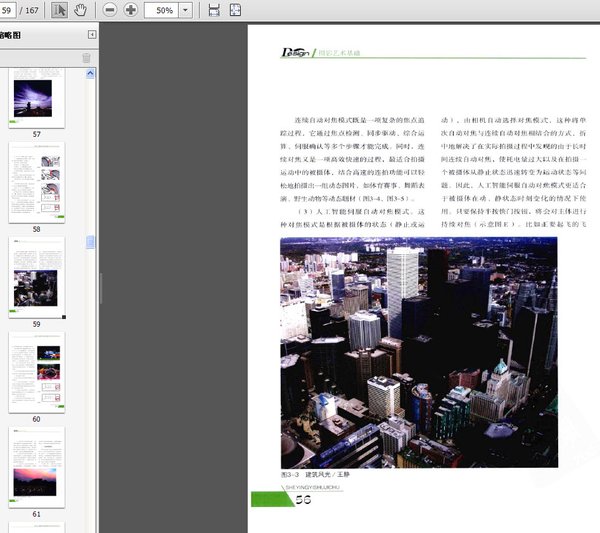Viewport: 600px width, 533px height.
Task: Open page 60 thumbnail
Action: [36, 371]
